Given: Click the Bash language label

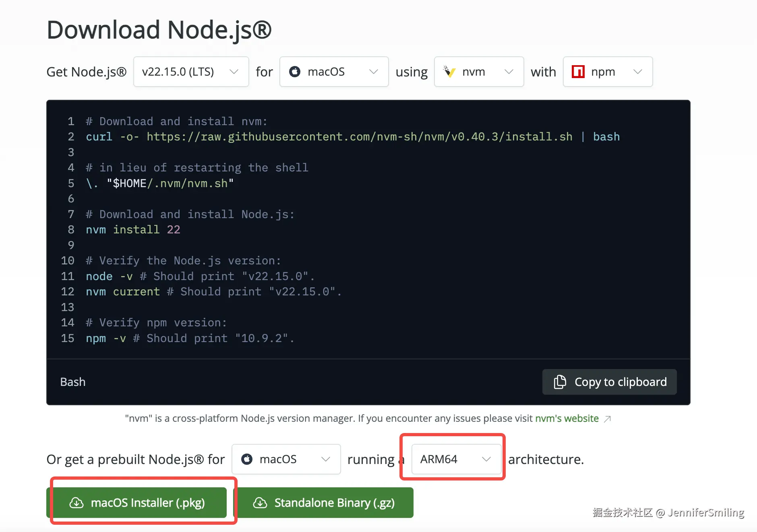Looking at the screenshot, I should click(x=73, y=382).
